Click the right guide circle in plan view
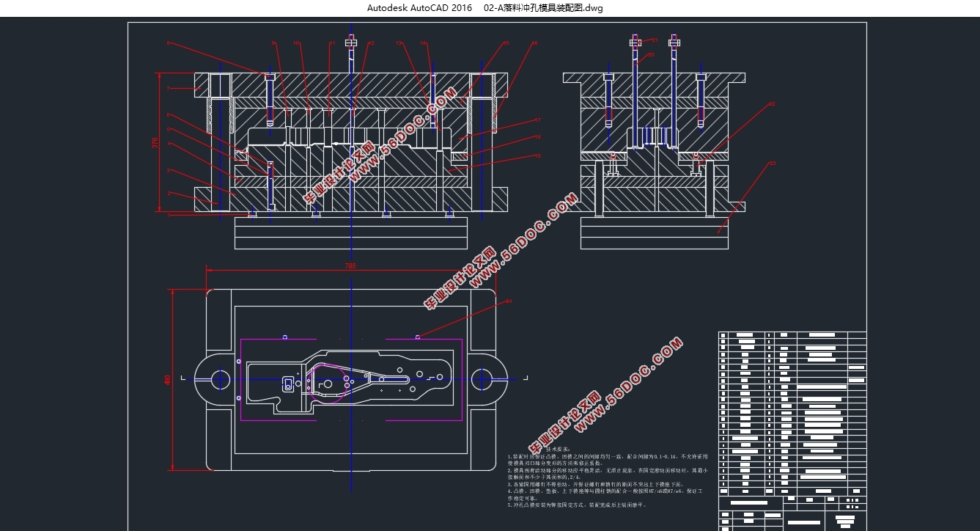This screenshot has height=531, width=980. pos(482,379)
